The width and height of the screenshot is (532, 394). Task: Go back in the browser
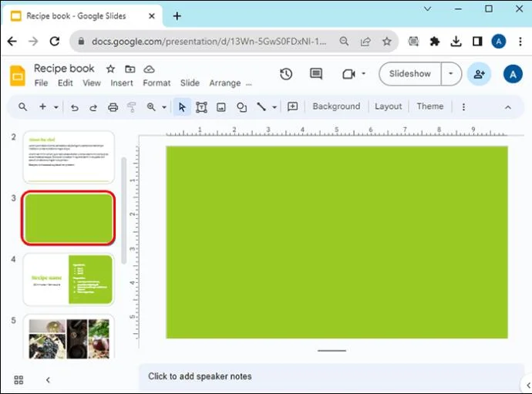click(12, 42)
